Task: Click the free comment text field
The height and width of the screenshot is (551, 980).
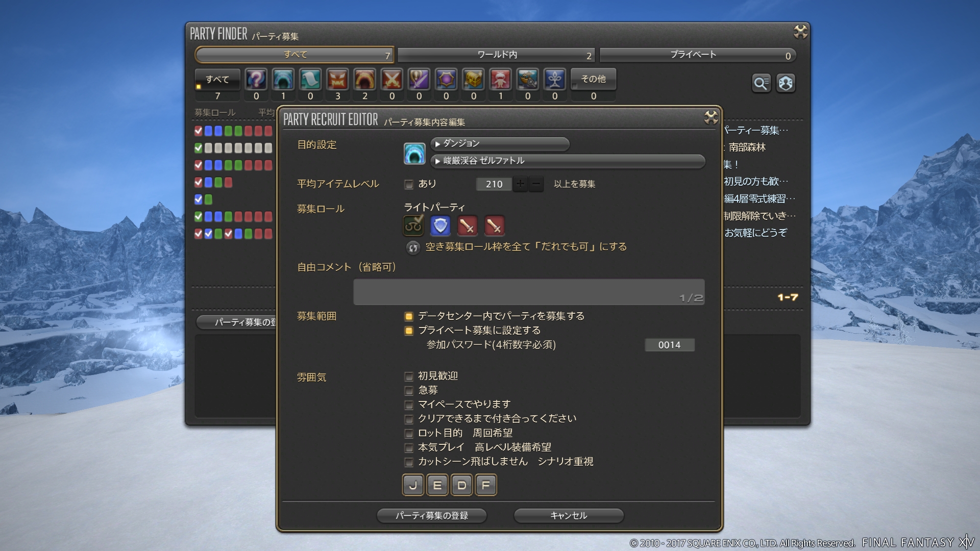Action: (x=528, y=292)
